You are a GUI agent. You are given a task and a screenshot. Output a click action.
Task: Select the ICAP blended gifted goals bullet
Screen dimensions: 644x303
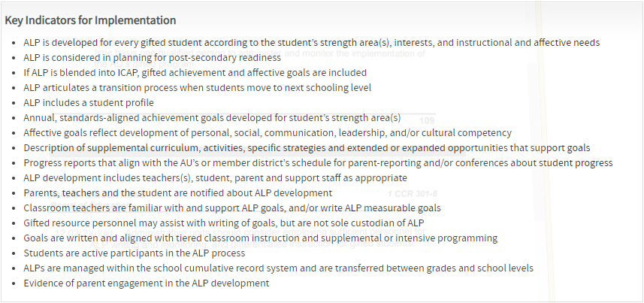(x=195, y=73)
